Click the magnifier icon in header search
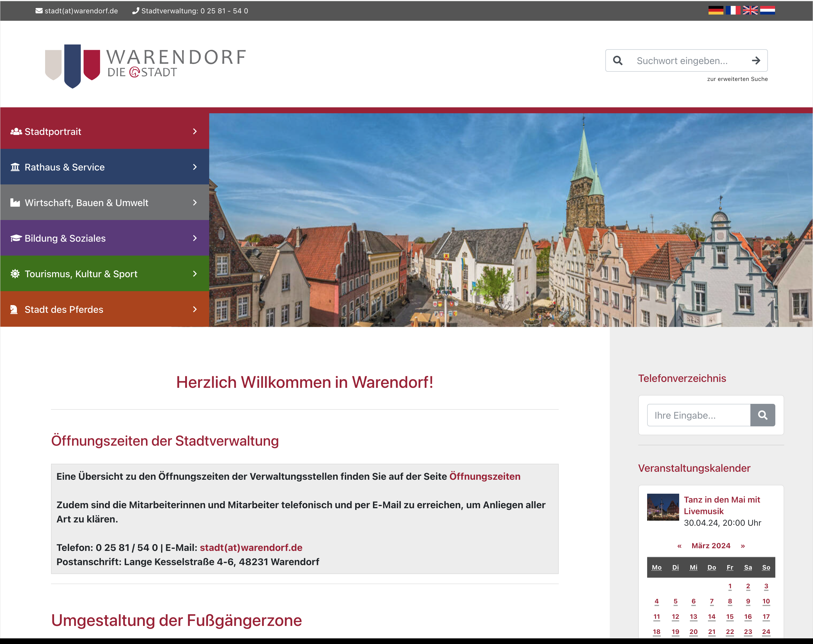Image resolution: width=813 pixels, height=644 pixels. (x=617, y=61)
